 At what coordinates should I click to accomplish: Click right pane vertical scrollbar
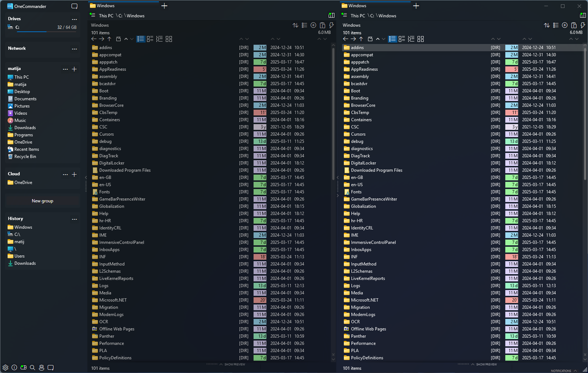(x=585, y=114)
